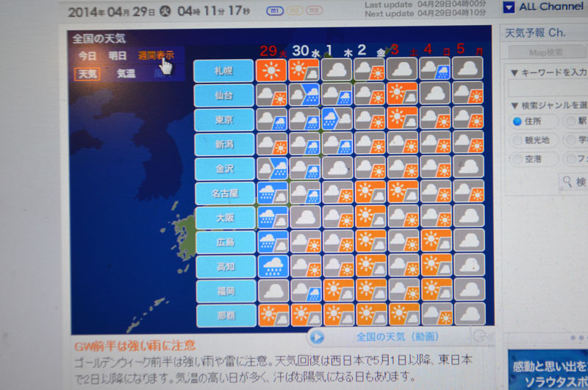The image size is (588, 390).
Task: Click Naha's sunny icon for May 3
Action: point(403,314)
